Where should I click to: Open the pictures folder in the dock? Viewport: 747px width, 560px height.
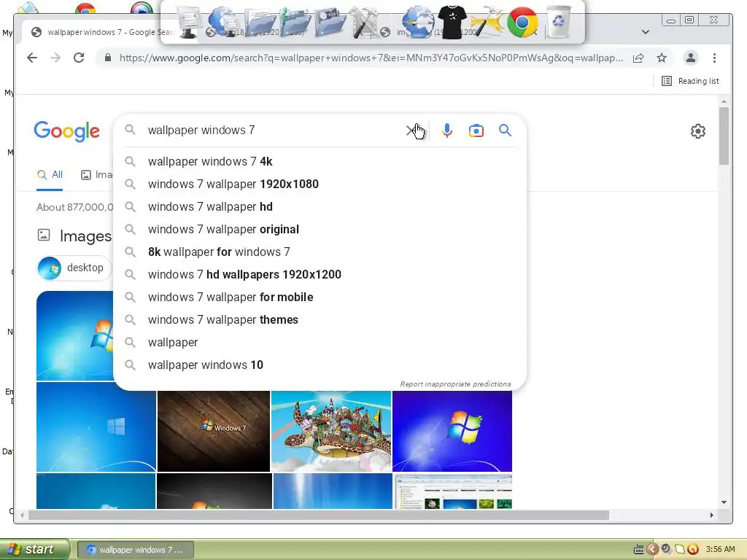(x=330, y=22)
